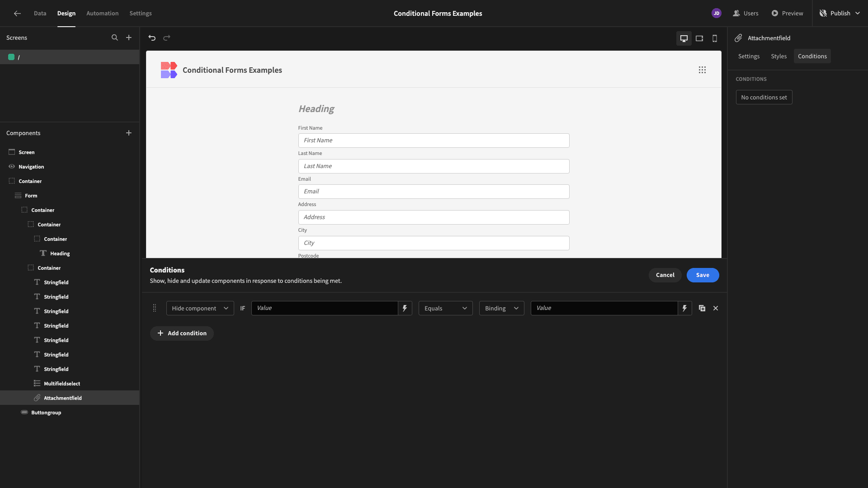Switch preview to tablet view
The width and height of the screenshot is (868, 488).
coord(699,38)
